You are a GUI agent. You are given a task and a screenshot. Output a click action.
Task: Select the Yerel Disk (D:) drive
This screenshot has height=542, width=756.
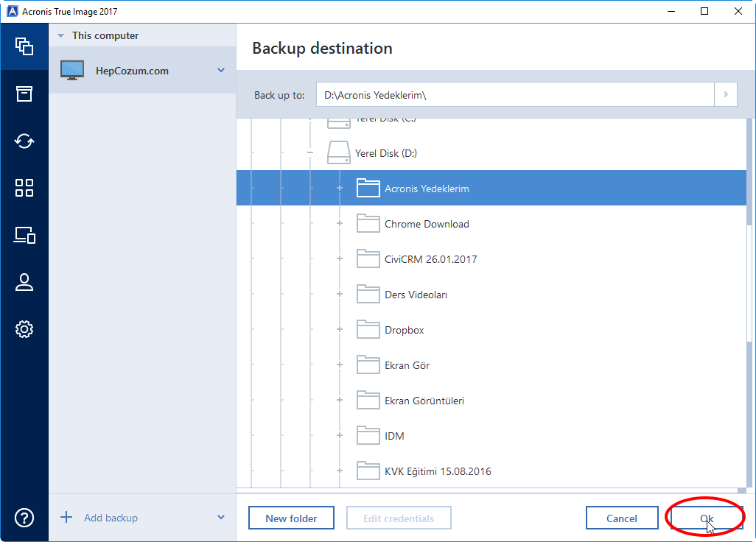pos(385,153)
